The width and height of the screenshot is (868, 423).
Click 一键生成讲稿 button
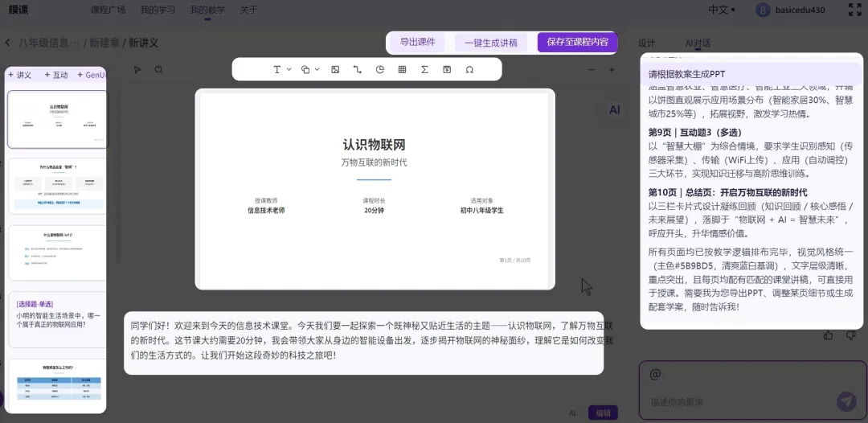(491, 43)
